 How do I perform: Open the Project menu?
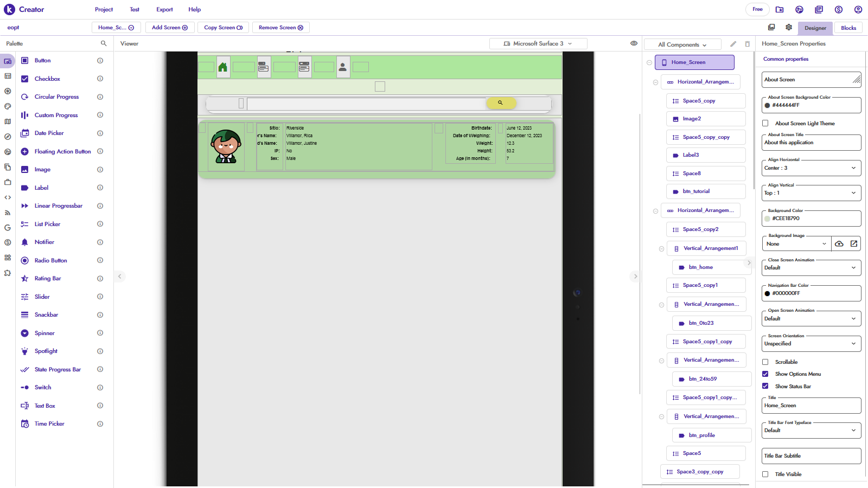[104, 10]
